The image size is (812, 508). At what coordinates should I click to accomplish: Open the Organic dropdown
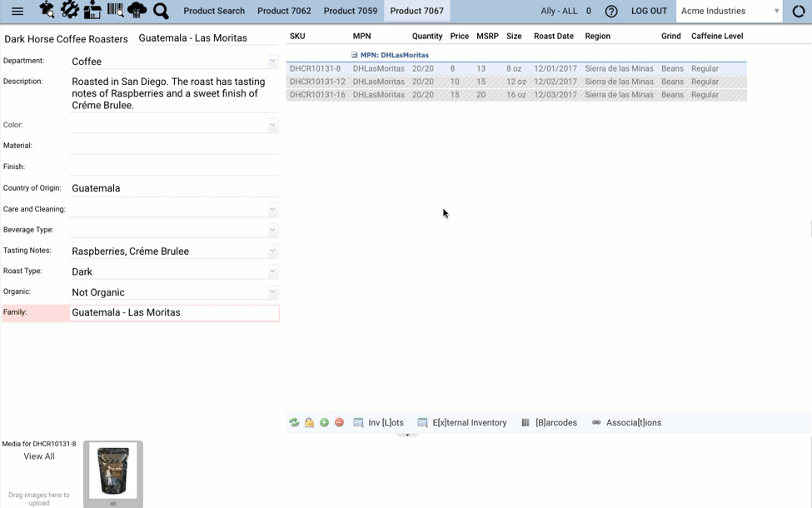(x=272, y=291)
